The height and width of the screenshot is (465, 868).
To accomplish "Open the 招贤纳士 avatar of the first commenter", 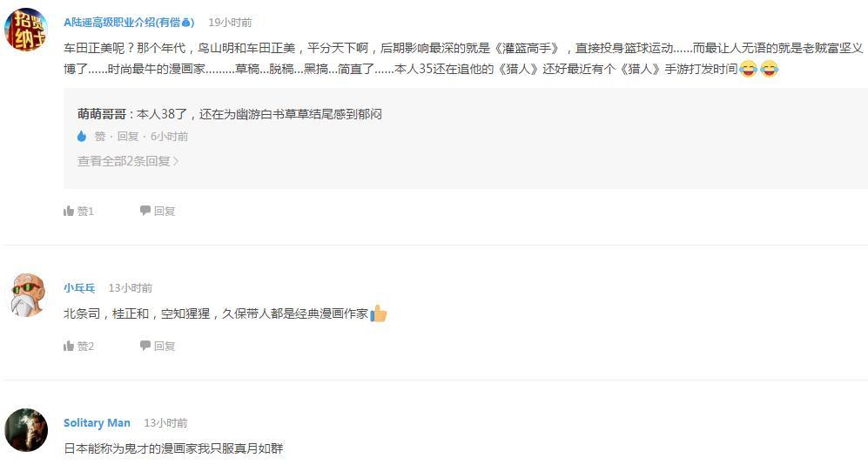I will coord(26,30).
